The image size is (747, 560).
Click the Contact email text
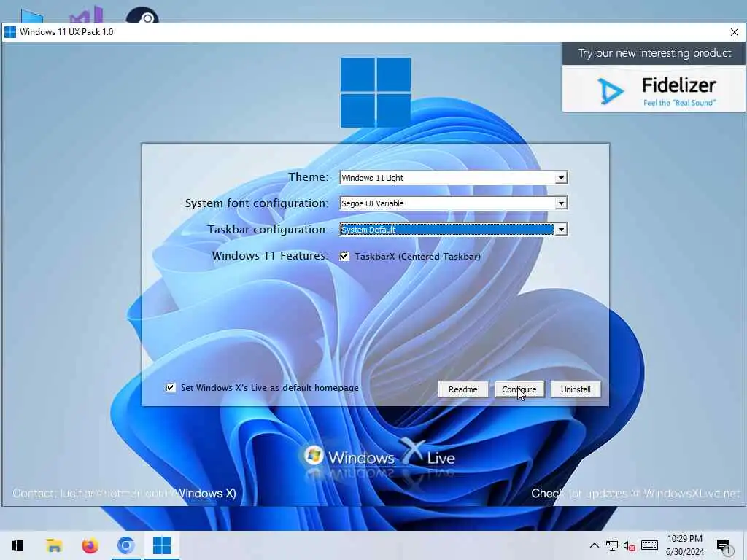124,494
